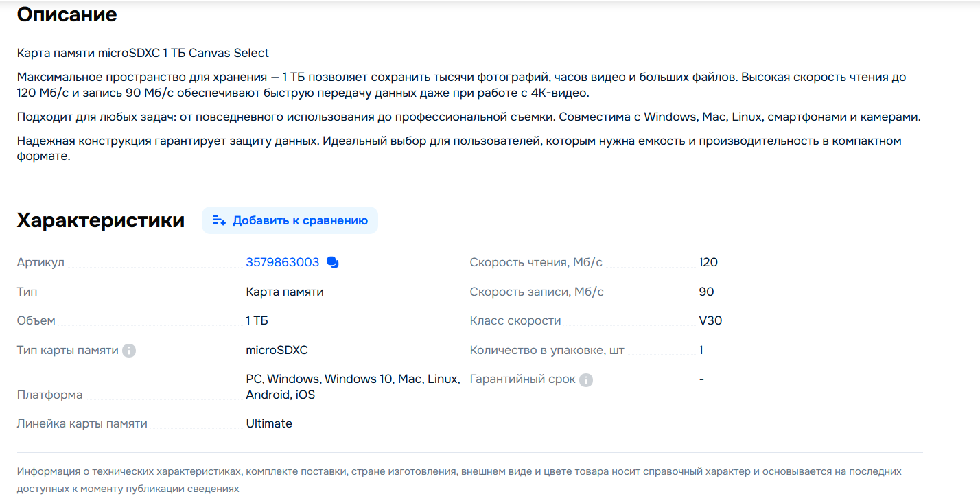Click the Ultimate memory card line value

pos(269,423)
